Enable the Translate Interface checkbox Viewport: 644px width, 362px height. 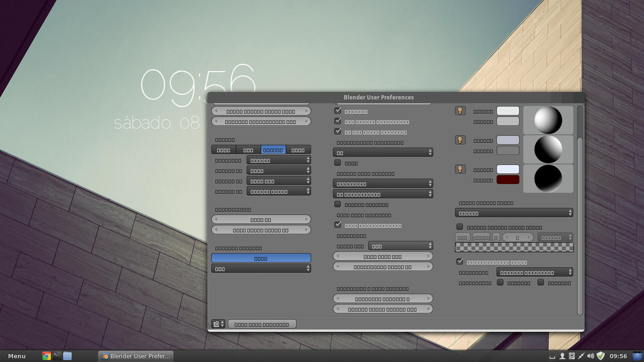[500, 282]
